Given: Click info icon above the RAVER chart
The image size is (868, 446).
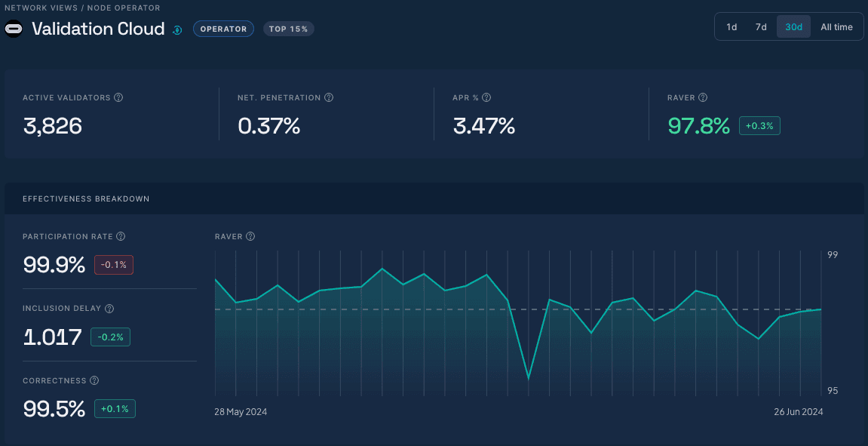Looking at the screenshot, I should click(250, 236).
